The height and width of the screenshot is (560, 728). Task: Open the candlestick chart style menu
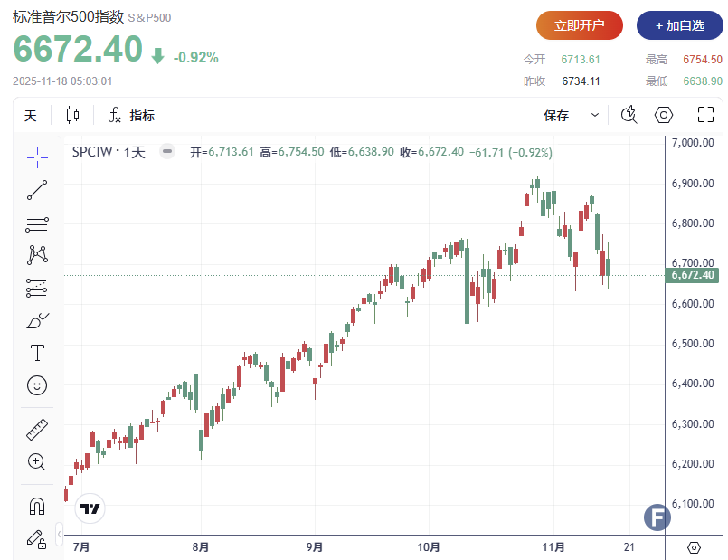pyautogui.click(x=72, y=115)
